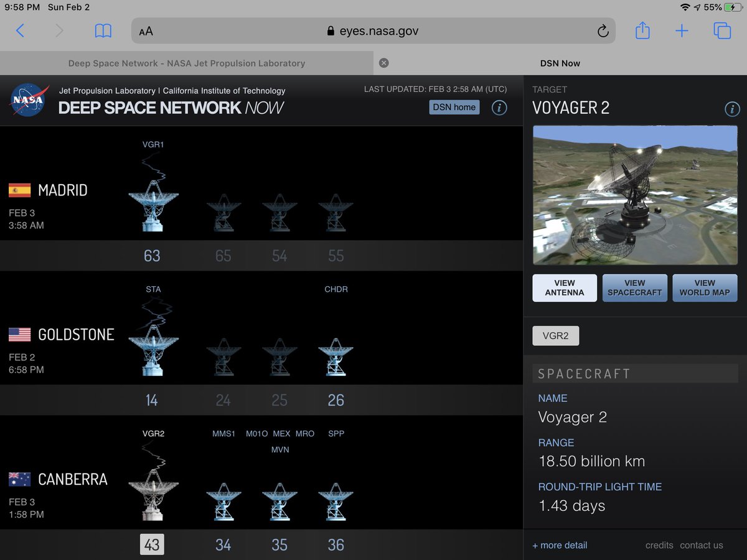Image resolution: width=747 pixels, height=560 pixels.
Task: Switch to Deep Space Network JPL tab
Action: click(x=187, y=63)
